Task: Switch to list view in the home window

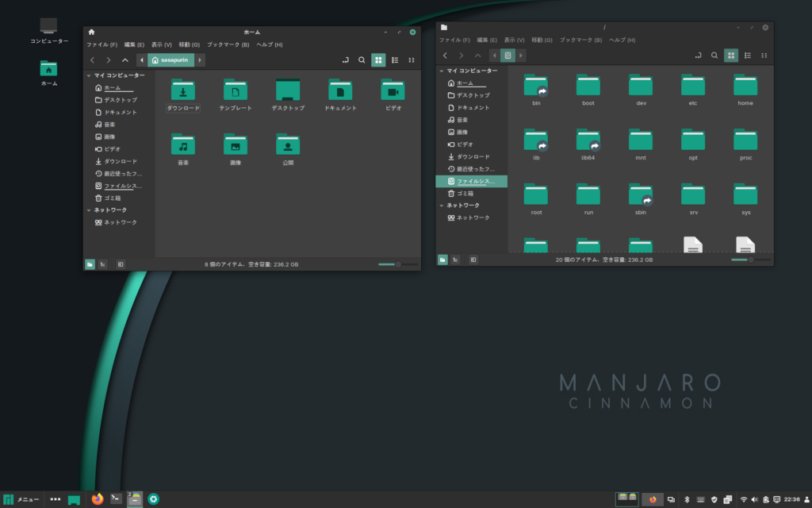Action: point(394,60)
